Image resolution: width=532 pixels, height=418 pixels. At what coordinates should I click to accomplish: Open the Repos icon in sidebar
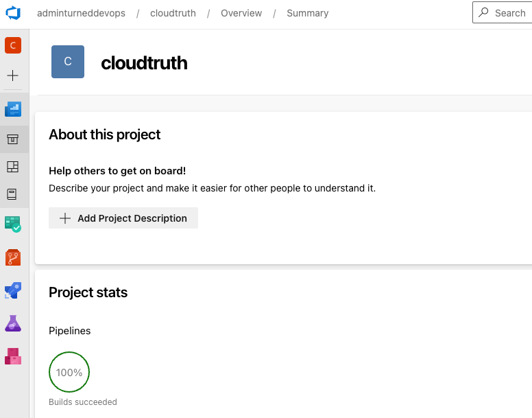click(x=13, y=257)
